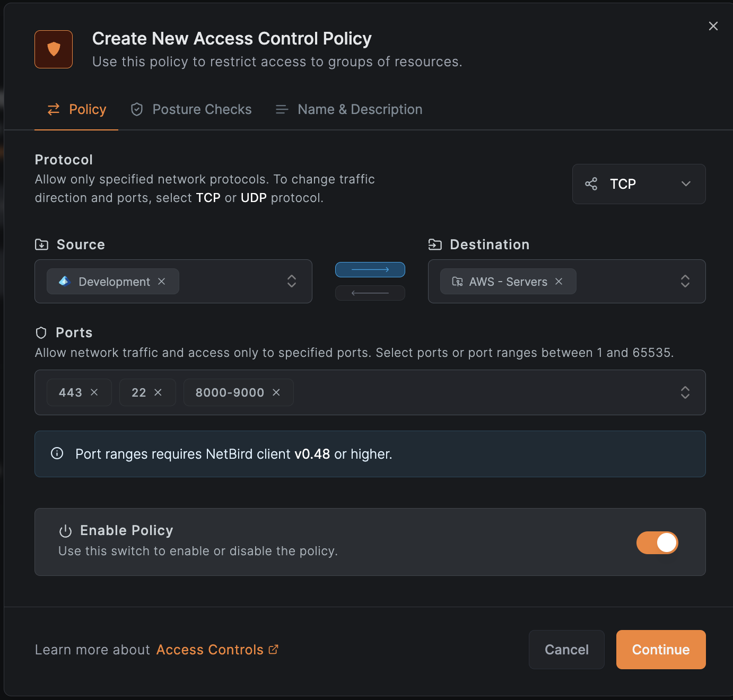Select source-to-destination traffic direction arrow
Viewport: 733px width, 700px height.
(370, 270)
